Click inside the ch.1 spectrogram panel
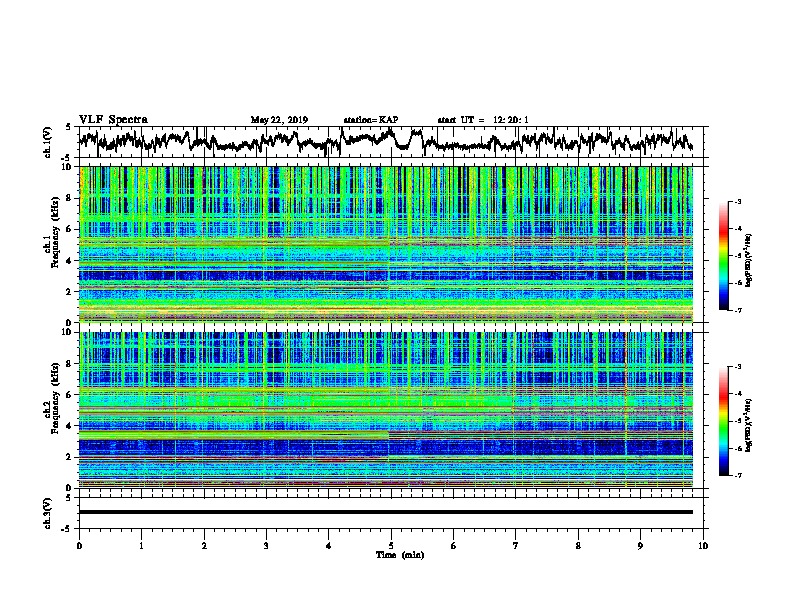 386,244
